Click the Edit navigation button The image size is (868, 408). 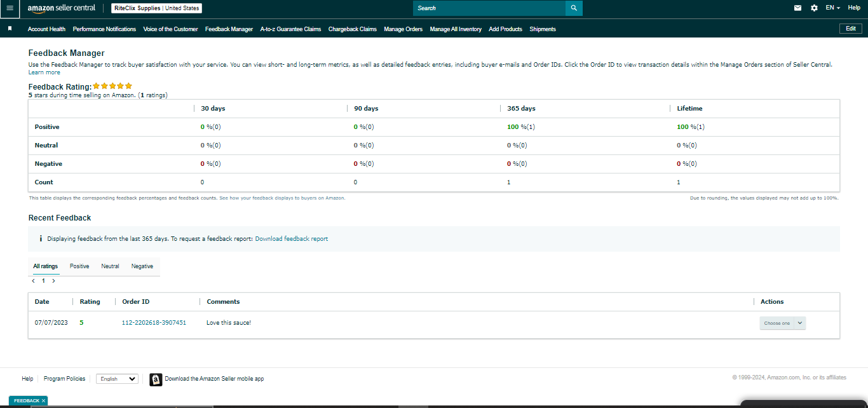[851, 29]
